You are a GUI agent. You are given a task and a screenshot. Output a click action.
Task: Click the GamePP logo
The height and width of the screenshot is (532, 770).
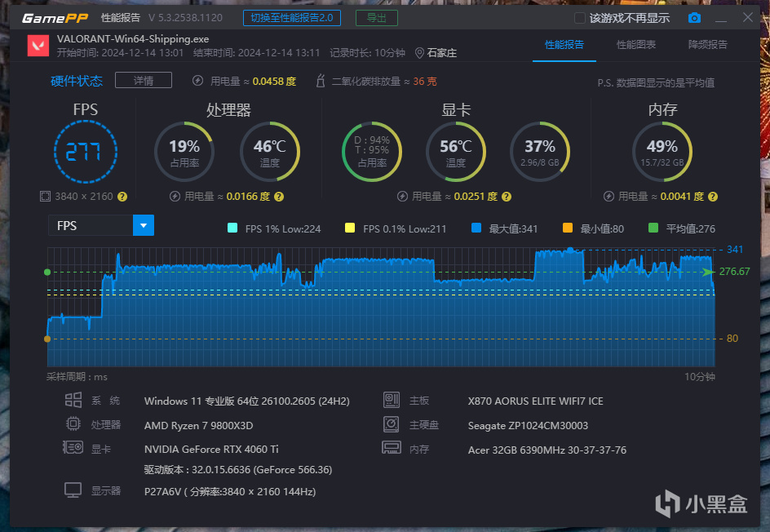(55, 18)
